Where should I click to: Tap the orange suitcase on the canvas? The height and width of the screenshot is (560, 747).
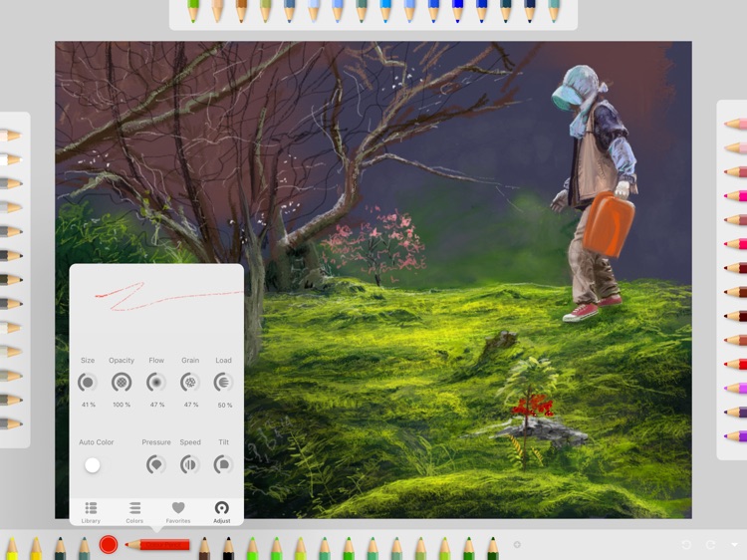pos(609,224)
